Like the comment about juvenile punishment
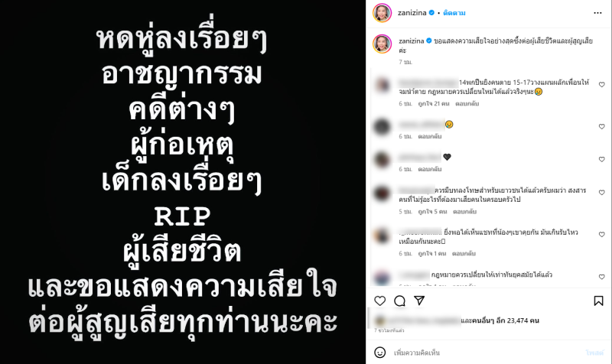Screen dimensions: 612x364 coord(602,193)
